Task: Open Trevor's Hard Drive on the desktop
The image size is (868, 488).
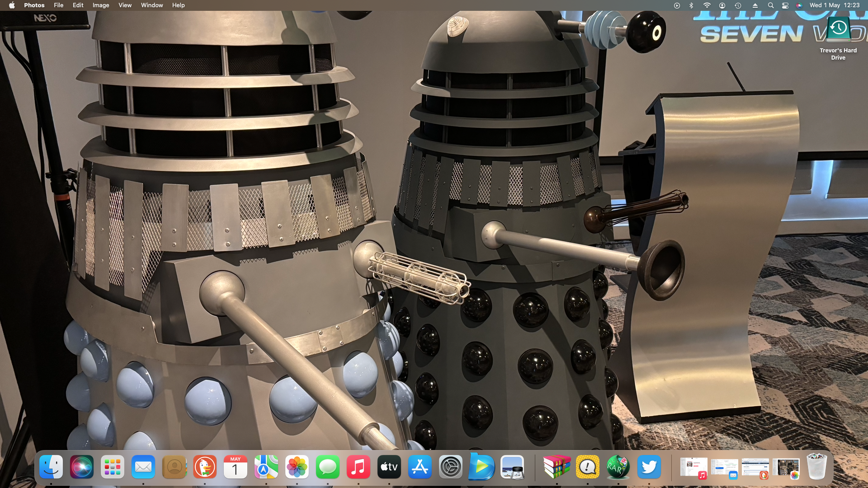Action: pyautogui.click(x=838, y=39)
